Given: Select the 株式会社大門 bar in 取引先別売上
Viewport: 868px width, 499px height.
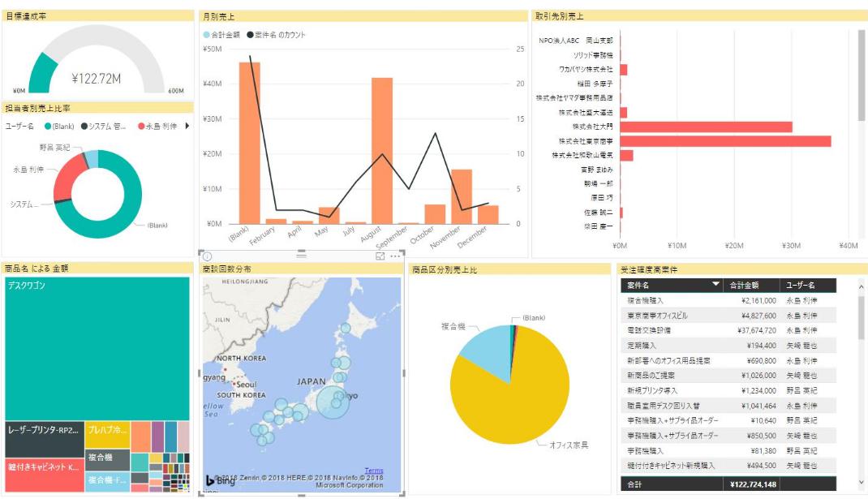Looking at the screenshot, I should 707,127.
